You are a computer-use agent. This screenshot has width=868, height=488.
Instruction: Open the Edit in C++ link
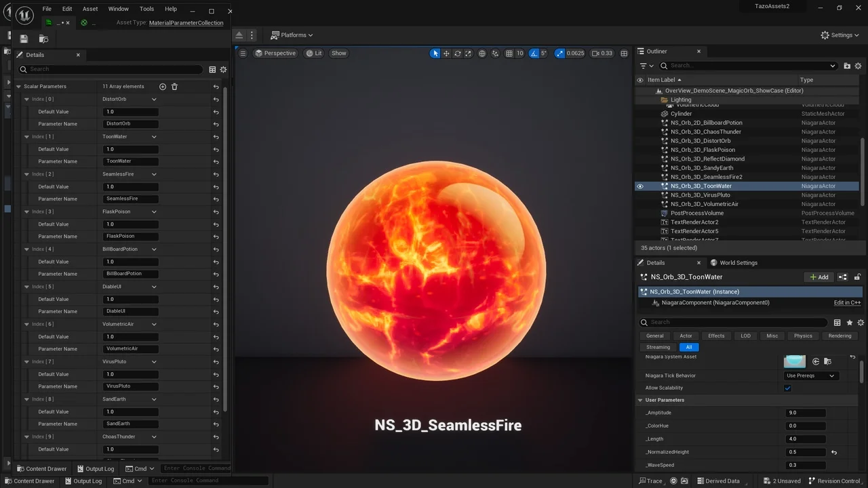847,303
